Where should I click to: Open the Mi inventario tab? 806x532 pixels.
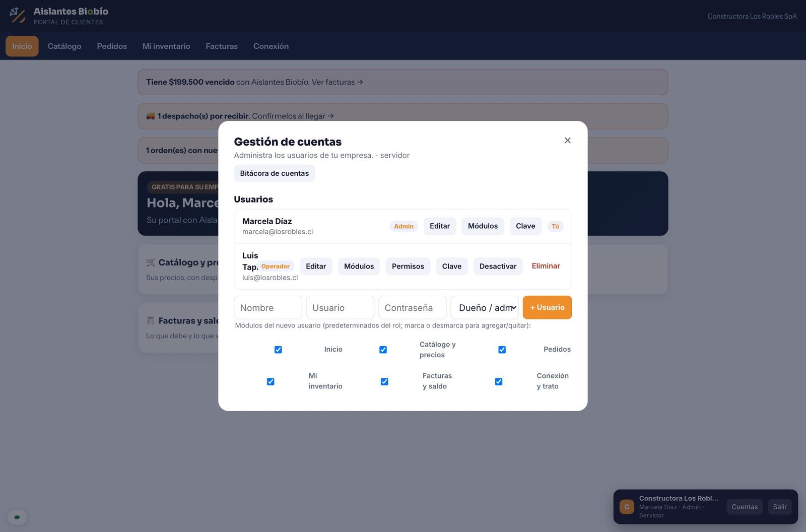166,46
